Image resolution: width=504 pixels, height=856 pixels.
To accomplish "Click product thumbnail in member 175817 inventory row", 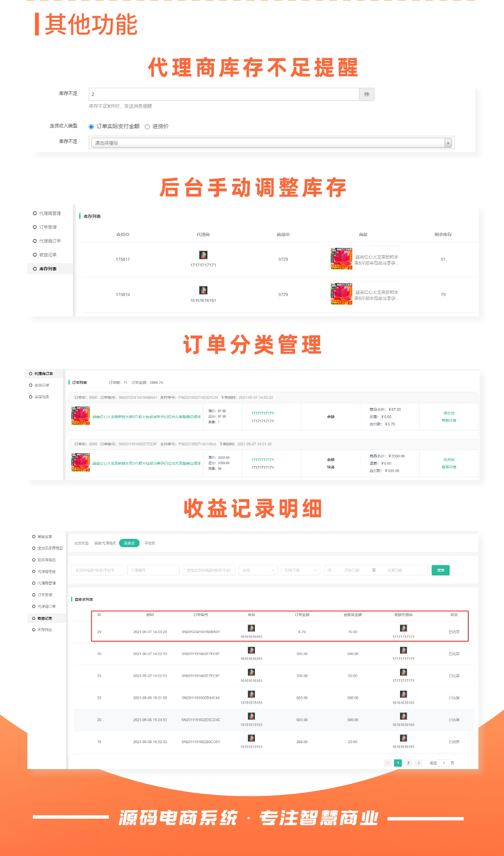I will [341, 259].
